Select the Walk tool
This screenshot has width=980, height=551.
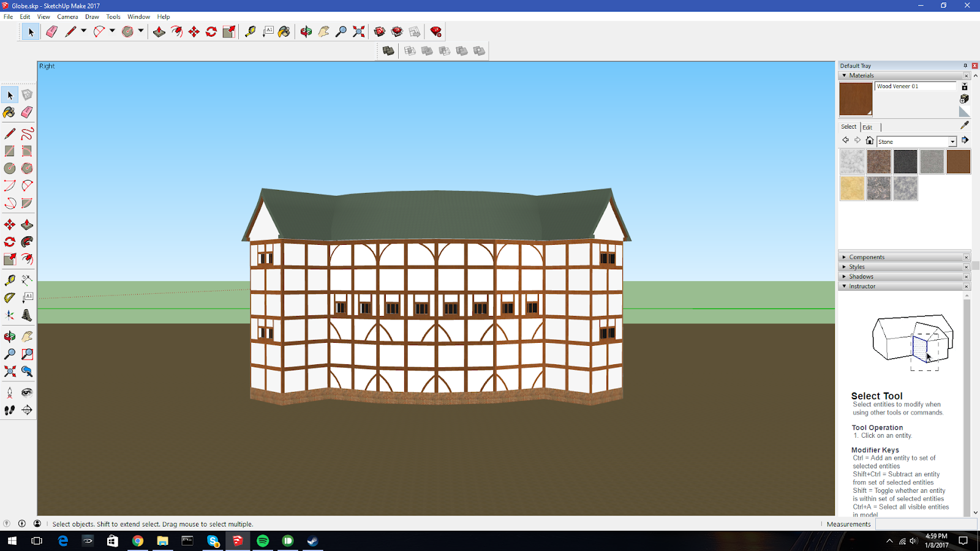click(10, 410)
